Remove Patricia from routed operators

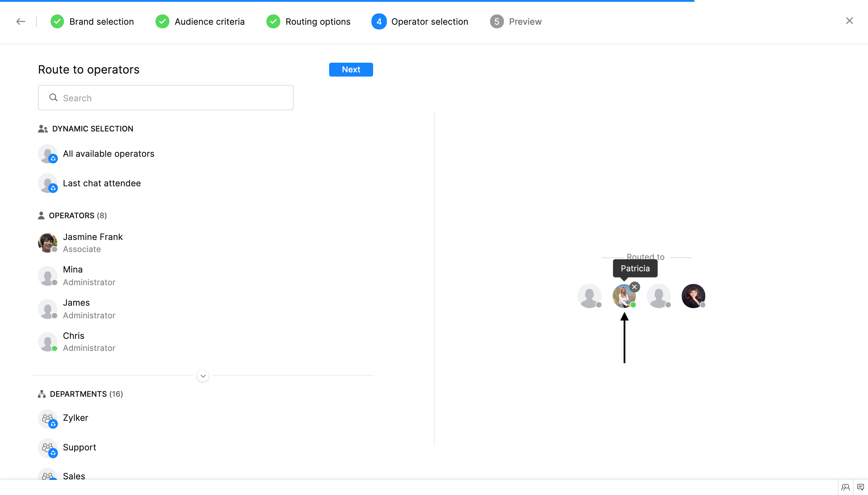click(x=634, y=287)
